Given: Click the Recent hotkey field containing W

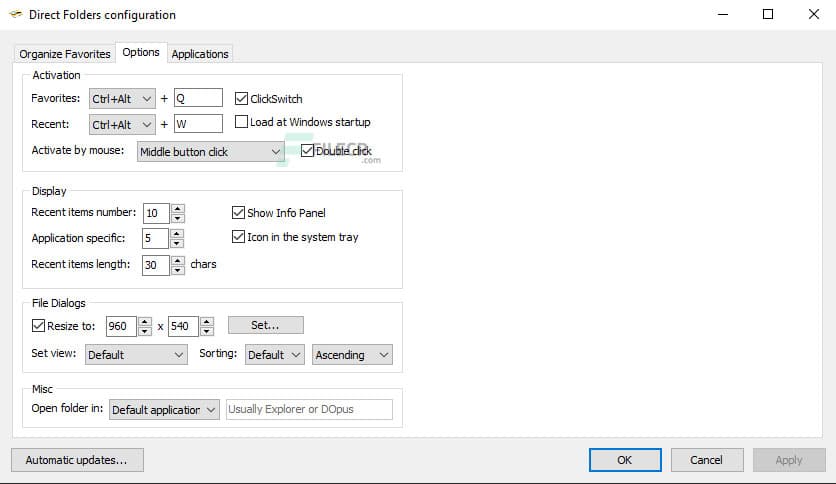Looking at the screenshot, I should click(x=198, y=124).
